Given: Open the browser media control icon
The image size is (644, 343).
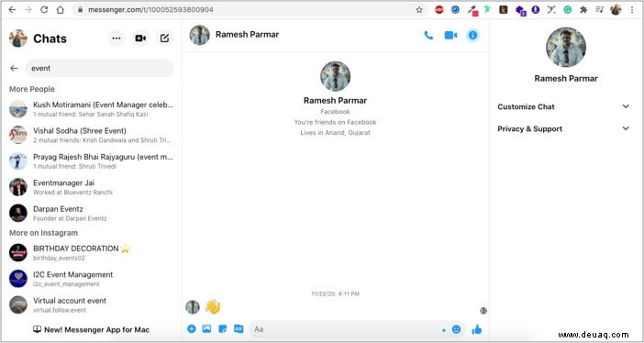Looking at the screenshot, I should tap(599, 9).
